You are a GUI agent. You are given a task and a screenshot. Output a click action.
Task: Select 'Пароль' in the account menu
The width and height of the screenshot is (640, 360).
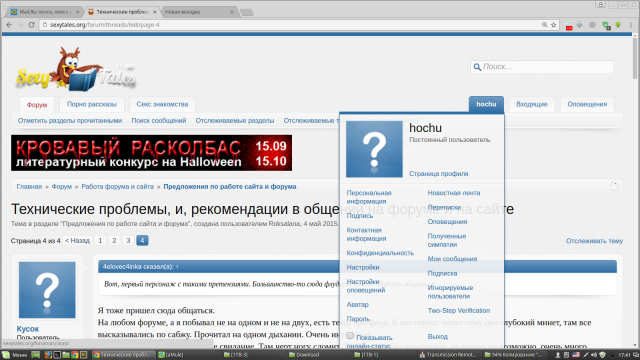tap(358, 319)
